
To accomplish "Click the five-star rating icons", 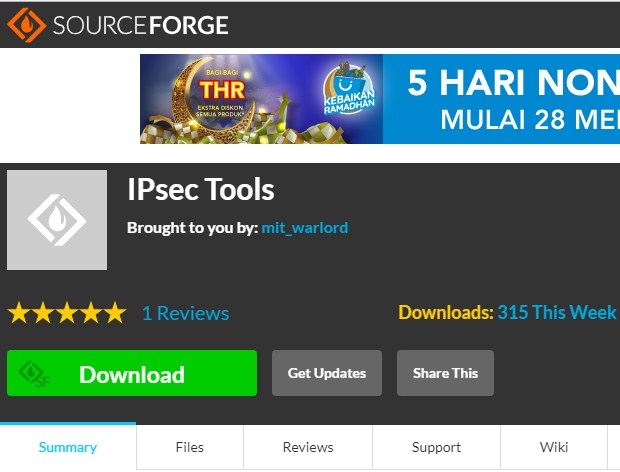I will (67, 313).
